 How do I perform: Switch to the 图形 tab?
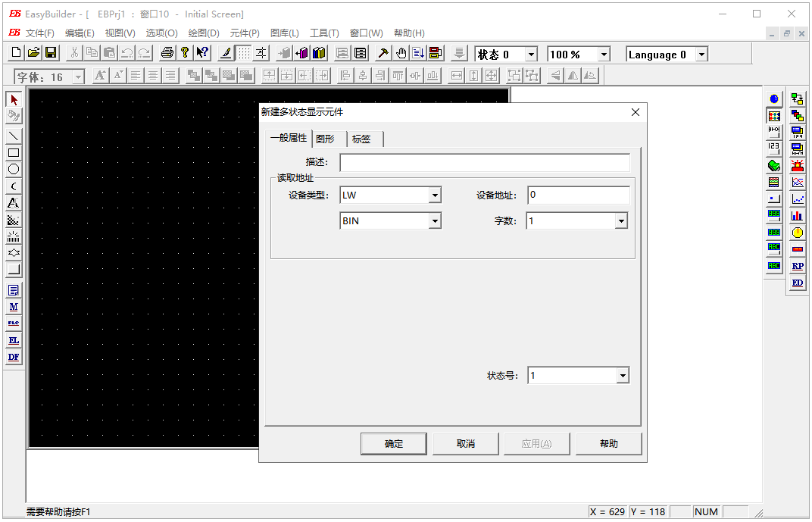pos(326,139)
